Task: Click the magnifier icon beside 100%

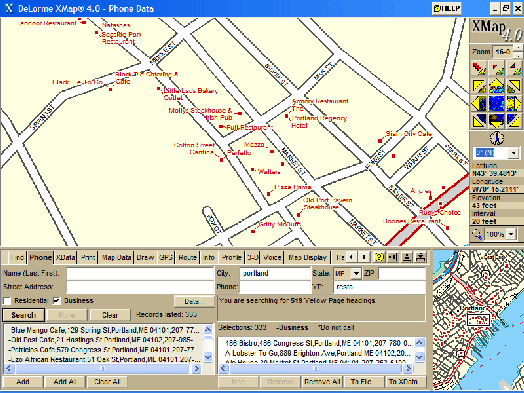Action: point(477,234)
